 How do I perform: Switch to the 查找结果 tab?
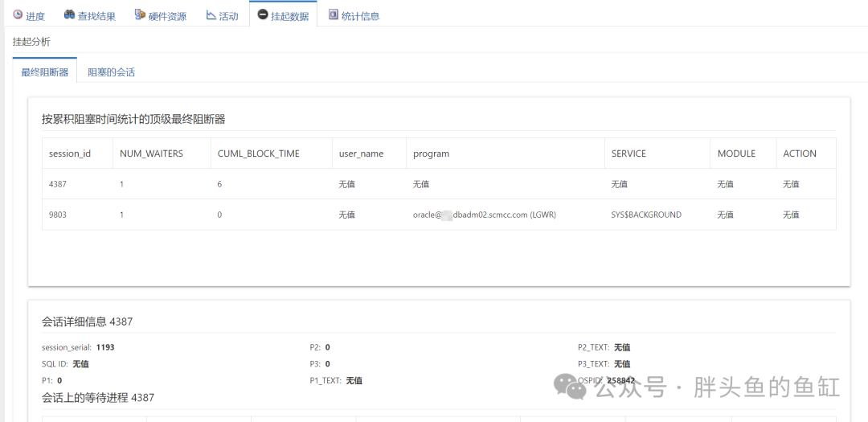click(90, 15)
